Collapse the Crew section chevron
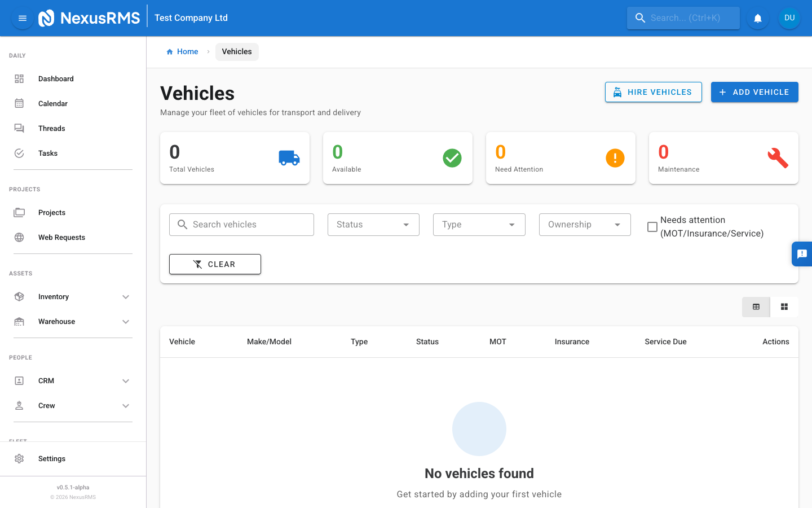The height and width of the screenshot is (508, 812). click(x=126, y=405)
